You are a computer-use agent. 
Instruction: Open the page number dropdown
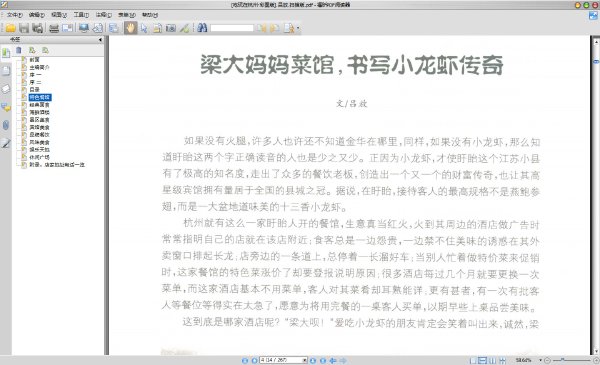pyautogui.click(x=305, y=360)
